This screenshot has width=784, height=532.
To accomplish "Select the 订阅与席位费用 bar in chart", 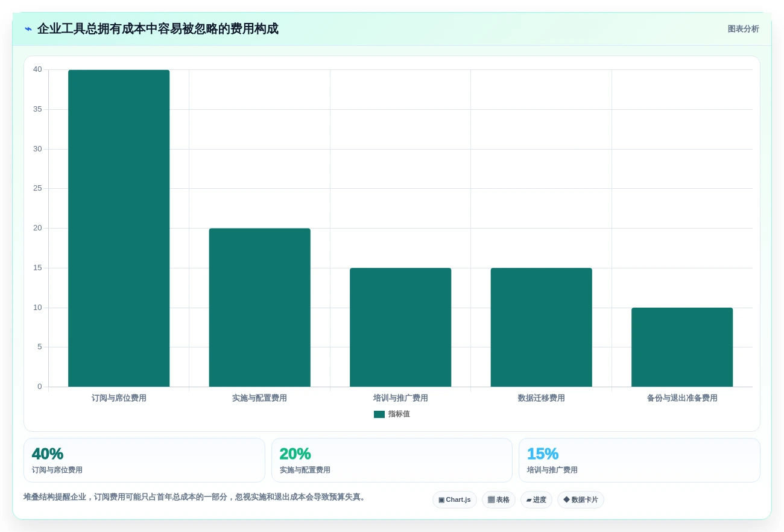I will (x=119, y=228).
